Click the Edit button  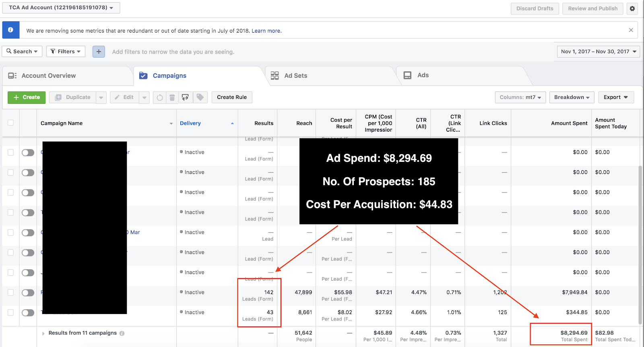(x=124, y=97)
